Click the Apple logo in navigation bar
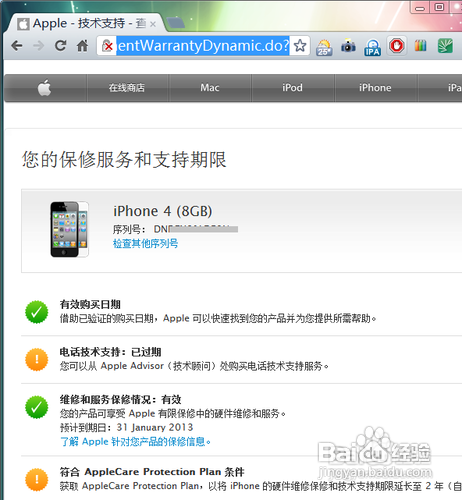This screenshot has width=462, height=500. 44,88
